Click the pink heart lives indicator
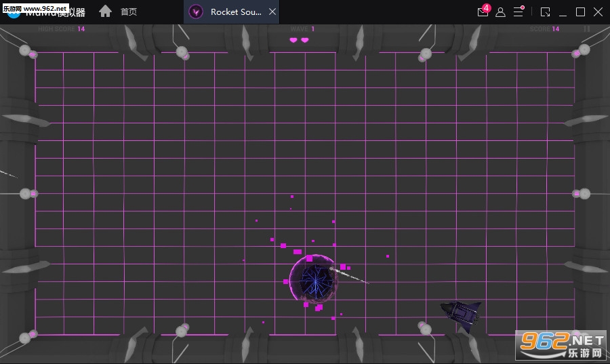Viewport: 610px width, 364px height. click(x=299, y=40)
